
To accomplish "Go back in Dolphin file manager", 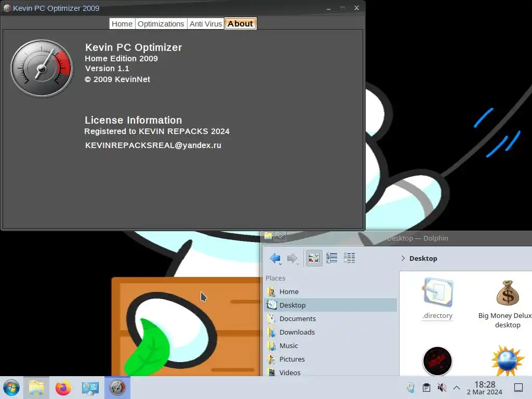I will click(x=275, y=259).
